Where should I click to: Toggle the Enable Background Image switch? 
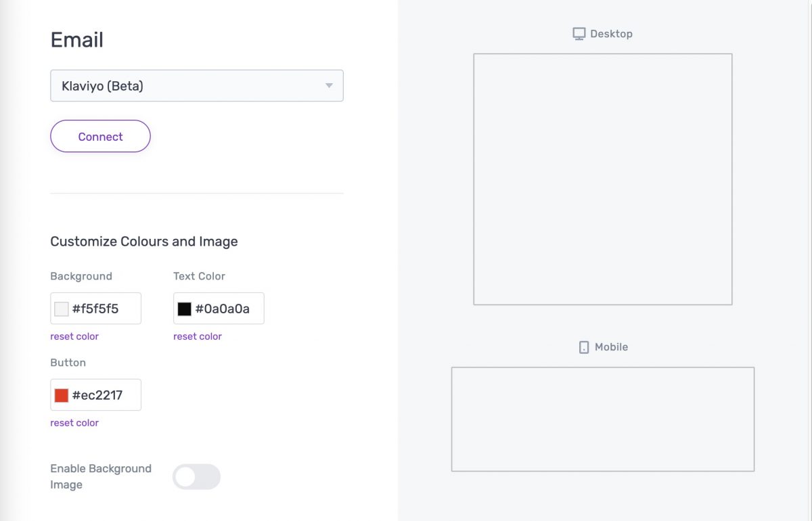[196, 476]
